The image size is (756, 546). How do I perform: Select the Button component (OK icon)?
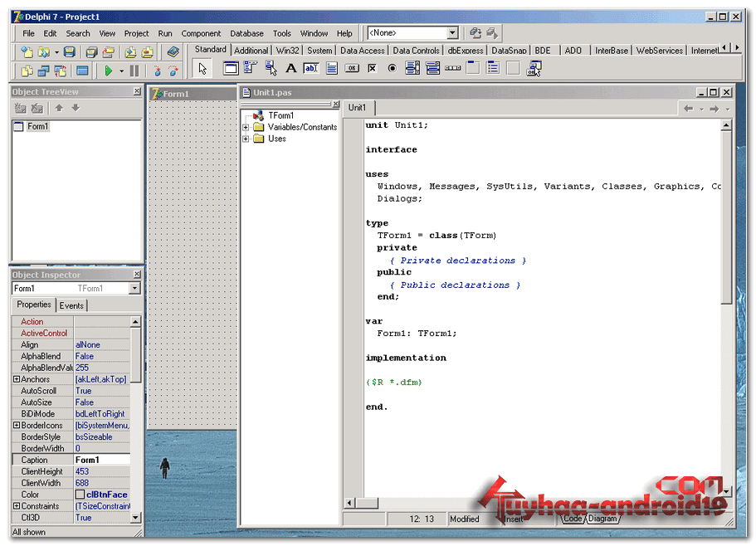tap(352, 68)
